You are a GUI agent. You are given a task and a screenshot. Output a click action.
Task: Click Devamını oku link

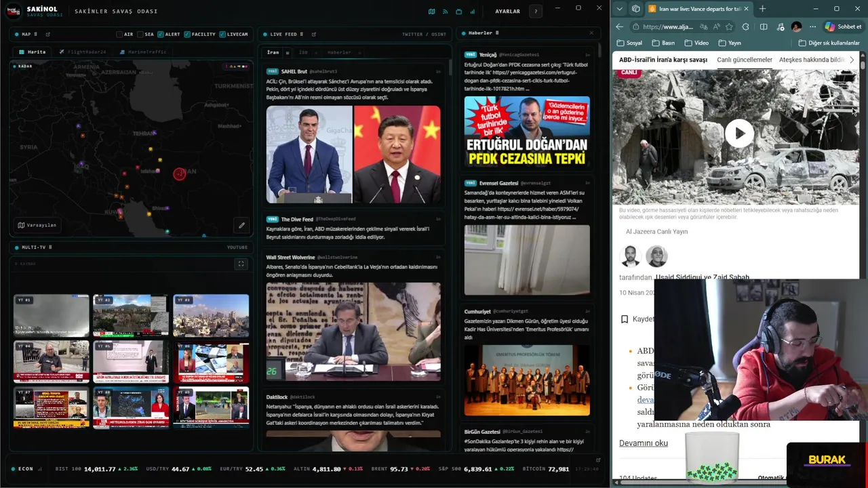(x=644, y=443)
